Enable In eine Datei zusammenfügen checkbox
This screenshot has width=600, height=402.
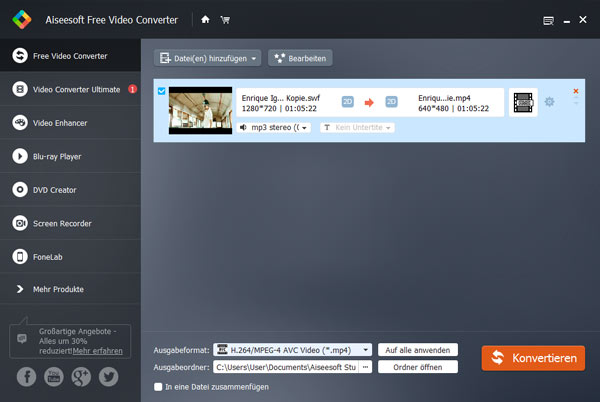[x=158, y=387]
